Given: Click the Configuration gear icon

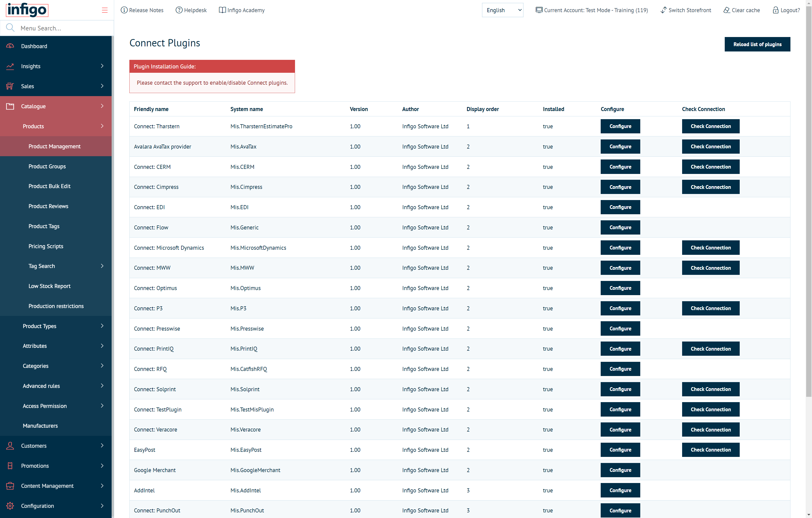Looking at the screenshot, I should [10, 506].
